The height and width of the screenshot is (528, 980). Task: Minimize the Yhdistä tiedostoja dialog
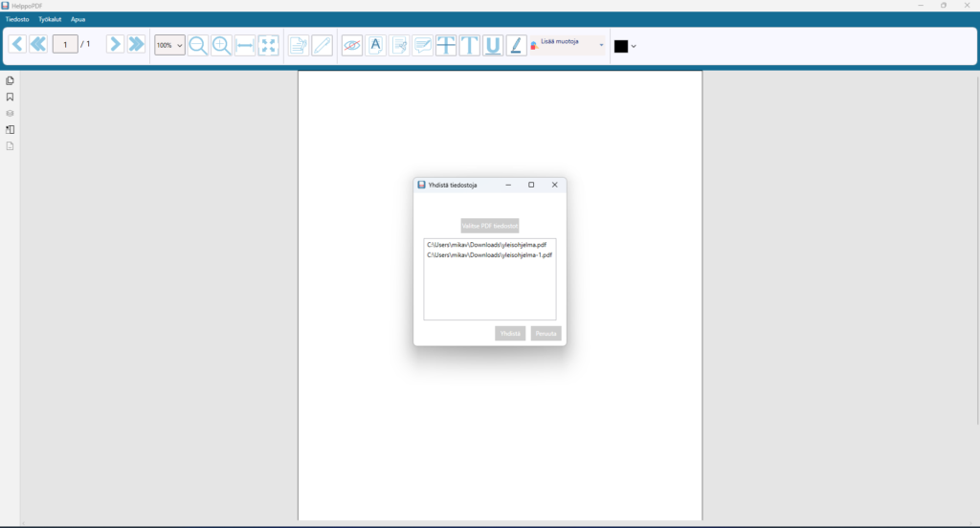[x=508, y=185]
